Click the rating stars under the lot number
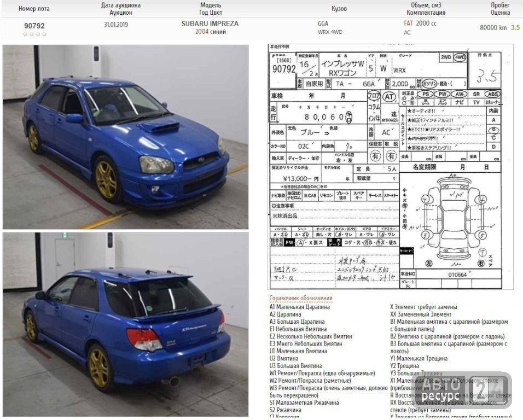Image resolution: width=523 pixels, height=420 pixels. tap(34, 34)
